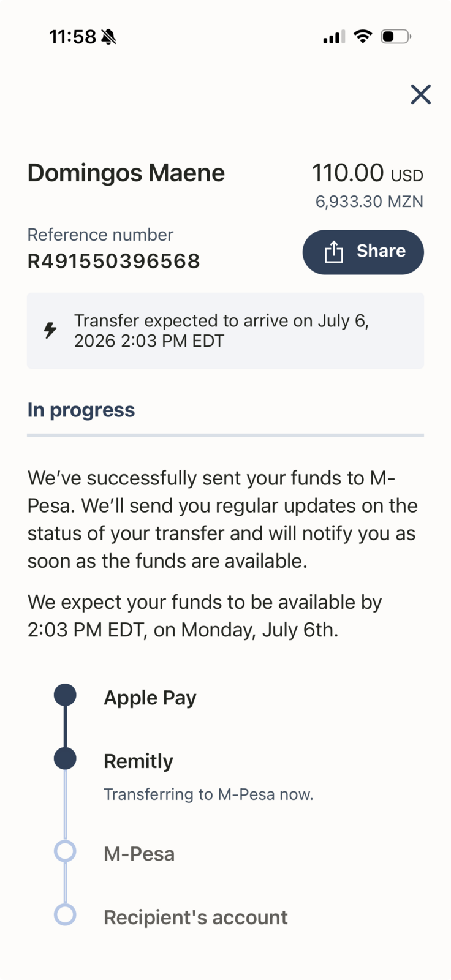Tap the Wi-Fi icon in status bar
This screenshot has width=451, height=980.
363,37
